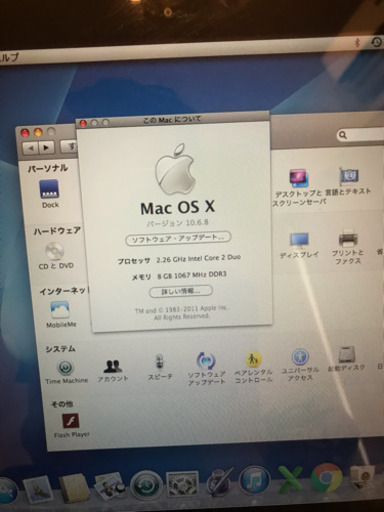Open デスクトップとスクリーンセーバ preferences

(299, 187)
